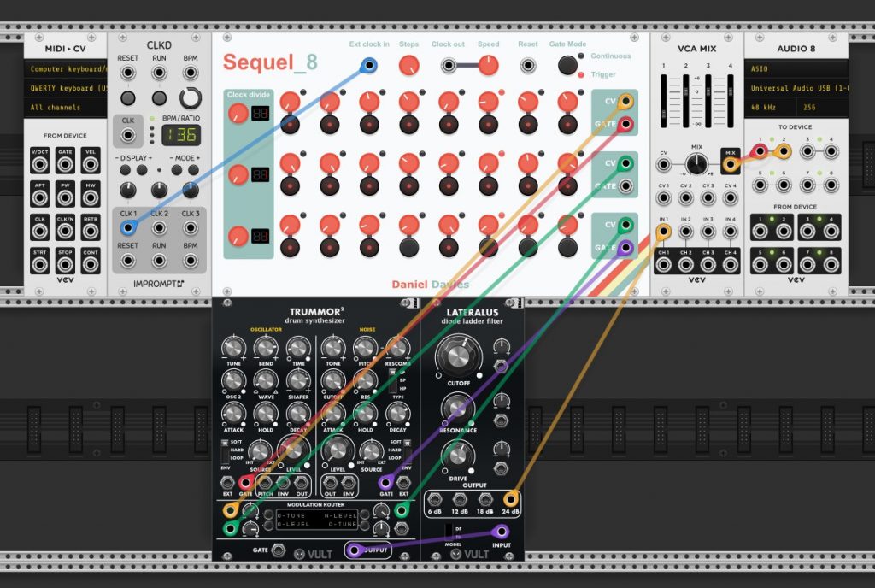Viewport: 875px width, 588px height.
Task: Select the CH 1 output jack on VCA MIX
Action: click(663, 264)
